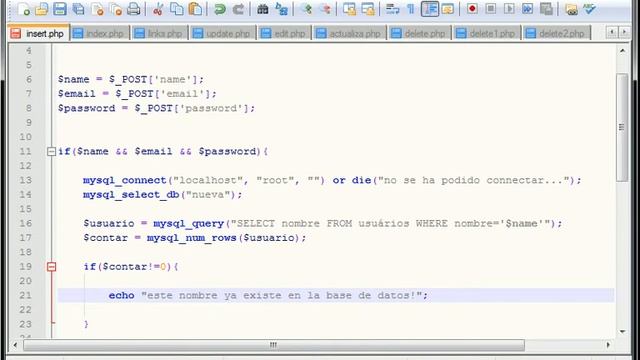The height and width of the screenshot is (360, 640).
Task: Place cursor on $name = $_POST['name'] line
Action: pos(131,79)
